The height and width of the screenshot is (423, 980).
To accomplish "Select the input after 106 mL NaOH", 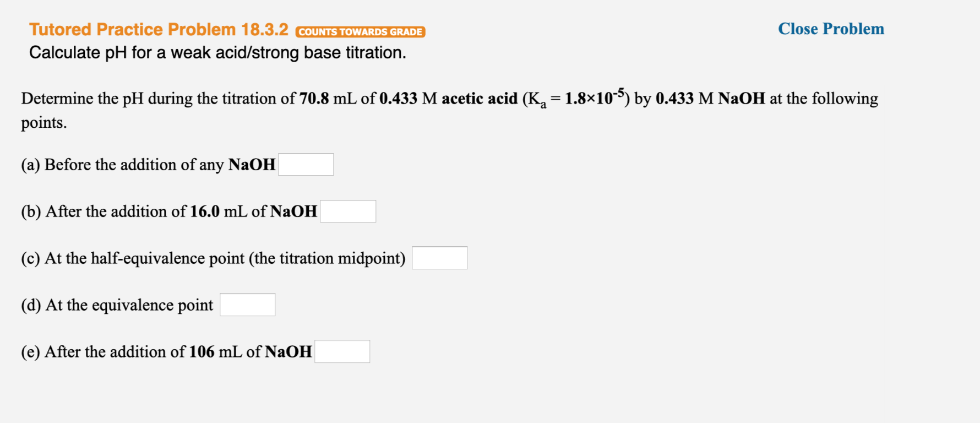I will pos(342,351).
